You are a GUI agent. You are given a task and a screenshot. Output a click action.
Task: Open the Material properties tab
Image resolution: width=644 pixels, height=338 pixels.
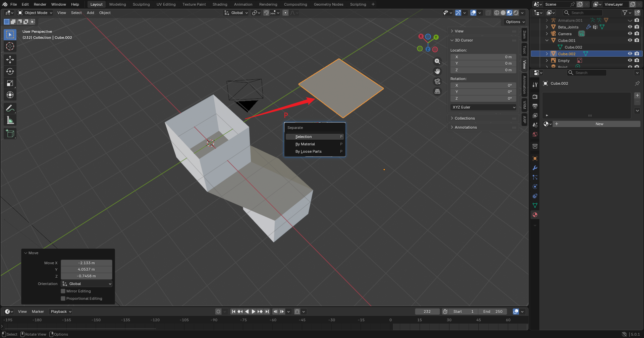point(535,215)
